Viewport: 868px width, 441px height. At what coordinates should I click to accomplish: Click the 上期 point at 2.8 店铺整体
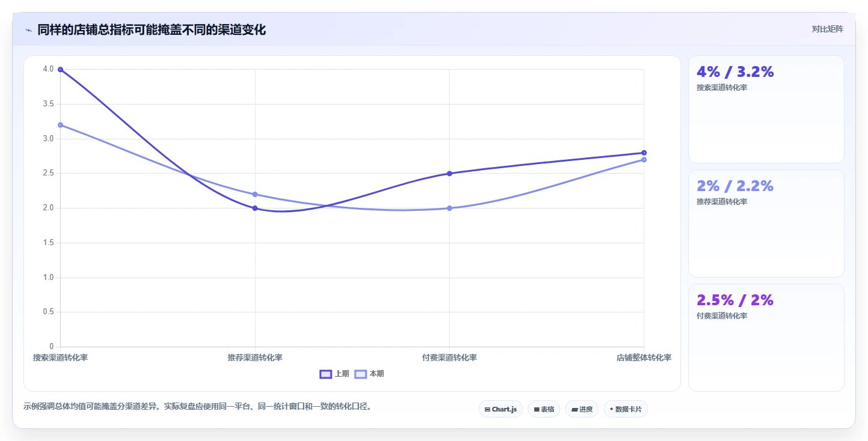(644, 153)
